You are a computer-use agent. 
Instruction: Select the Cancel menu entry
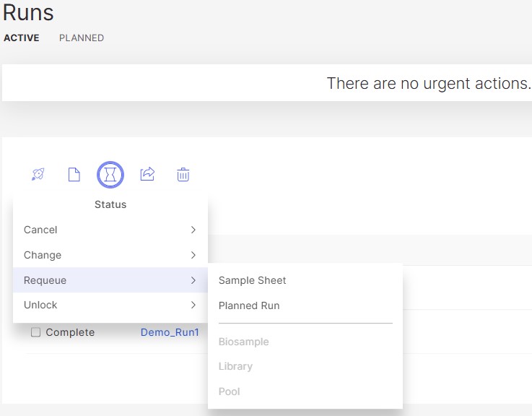(40, 230)
